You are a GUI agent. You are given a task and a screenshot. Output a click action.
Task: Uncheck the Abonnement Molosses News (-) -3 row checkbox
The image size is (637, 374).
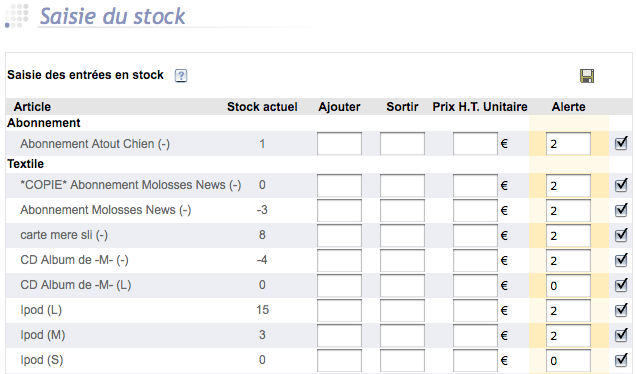click(x=621, y=210)
